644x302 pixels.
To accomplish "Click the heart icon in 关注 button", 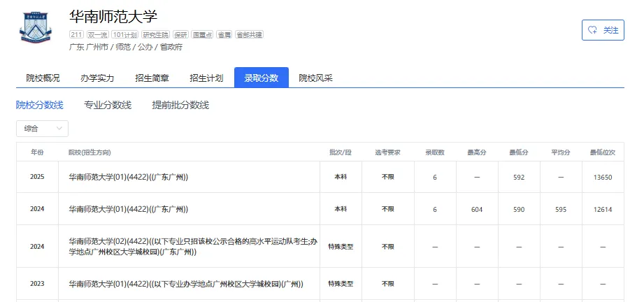I will [x=593, y=30].
